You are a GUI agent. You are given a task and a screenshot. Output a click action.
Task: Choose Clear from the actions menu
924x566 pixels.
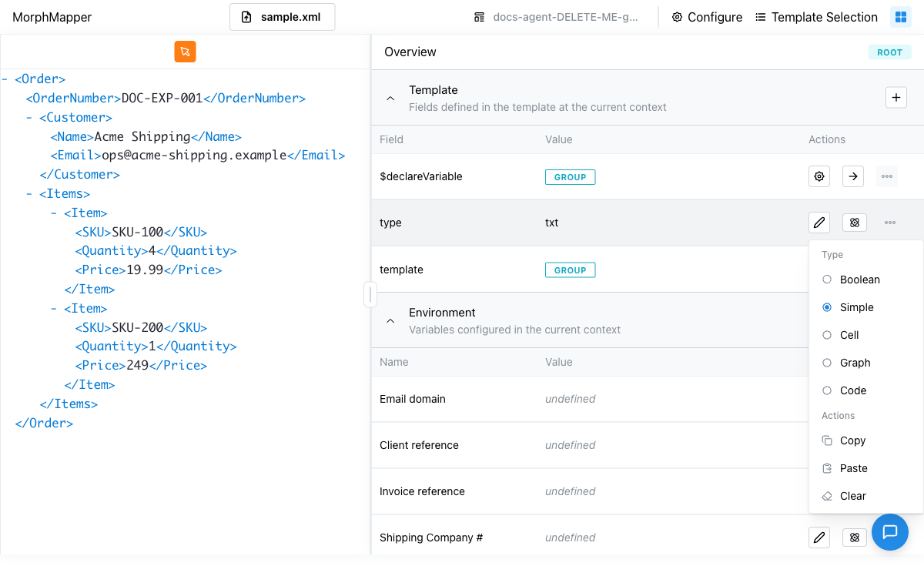click(866, 496)
